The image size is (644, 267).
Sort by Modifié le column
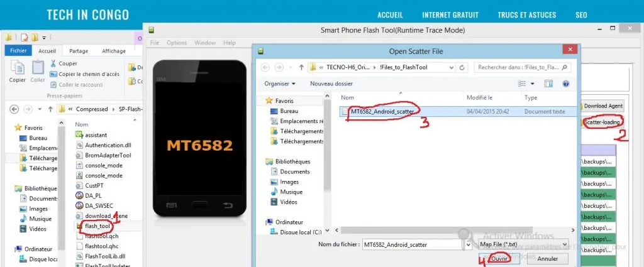479,97
